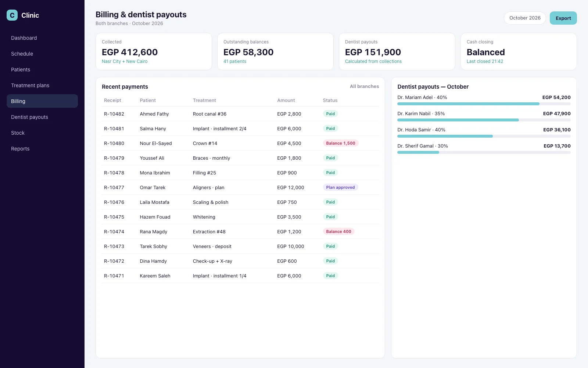
Task: Click the Balance 1,500 status badge
Action: click(x=341, y=143)
